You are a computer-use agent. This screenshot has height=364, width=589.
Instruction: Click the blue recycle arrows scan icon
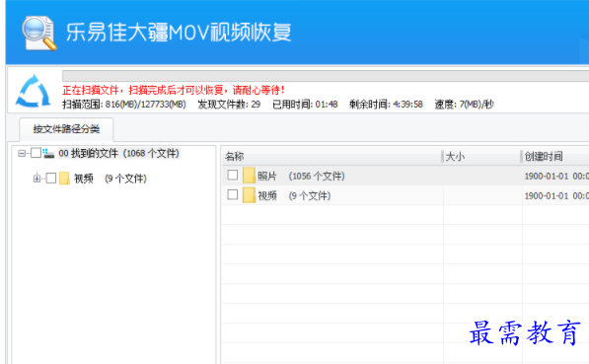34,92
